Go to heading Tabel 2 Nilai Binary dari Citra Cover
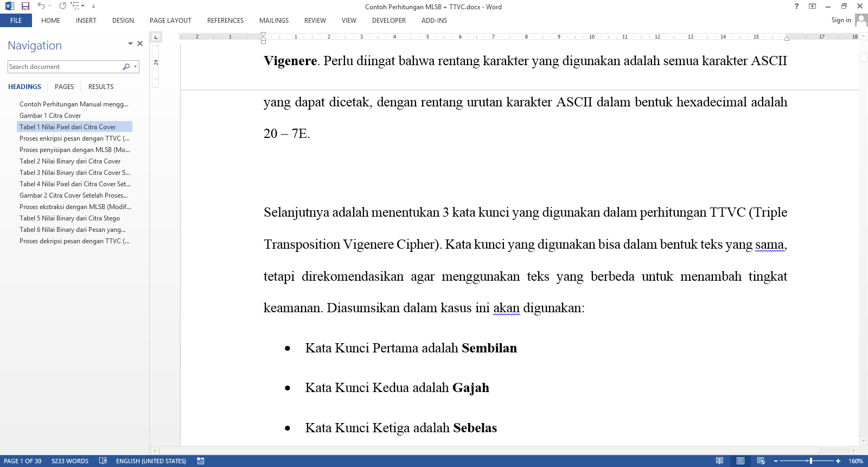The width and height of the screenshot is (868, 467). [70, 161]
